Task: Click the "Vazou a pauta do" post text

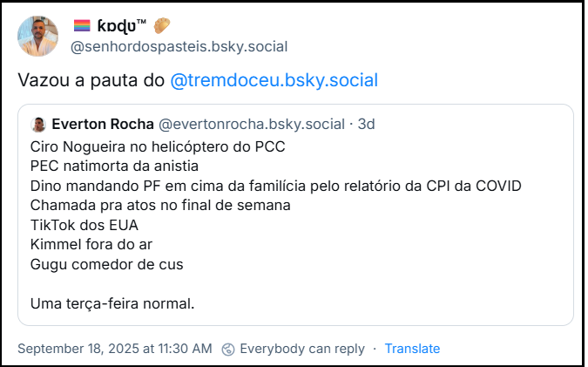Action: (91, 80)
